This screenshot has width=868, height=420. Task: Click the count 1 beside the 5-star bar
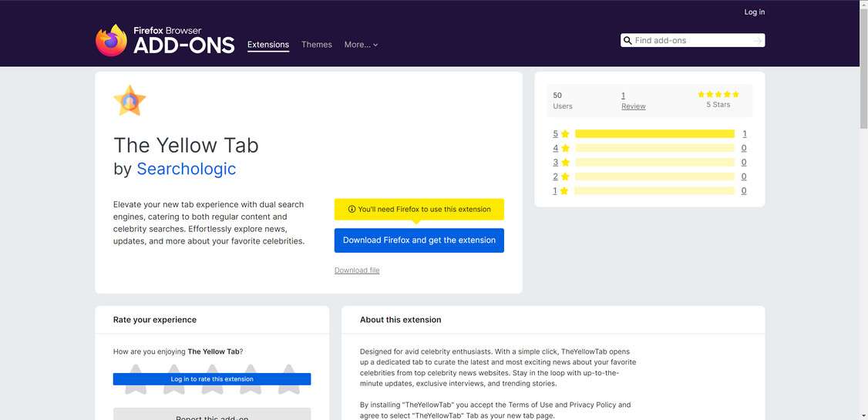745,134
